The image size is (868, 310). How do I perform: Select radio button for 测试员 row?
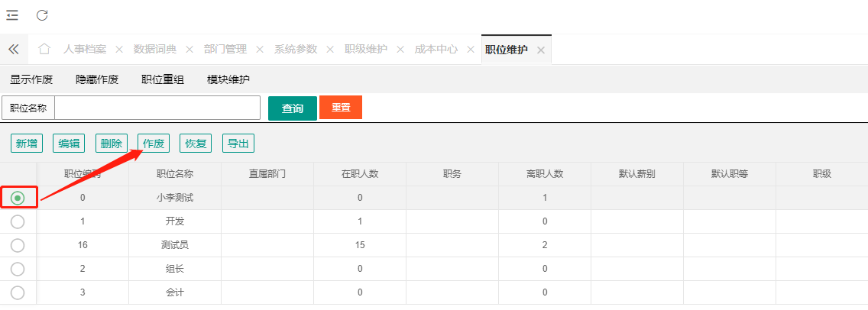click(x=18, y=245)
